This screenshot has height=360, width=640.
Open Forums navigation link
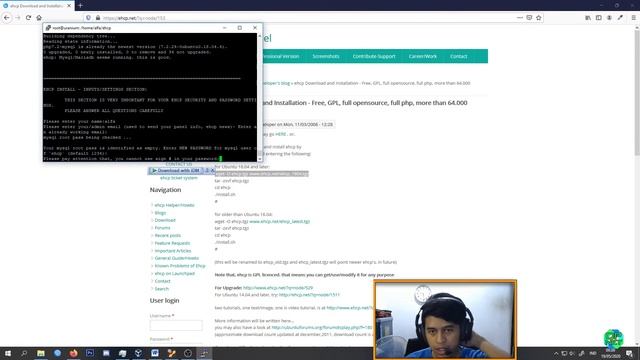162,228
